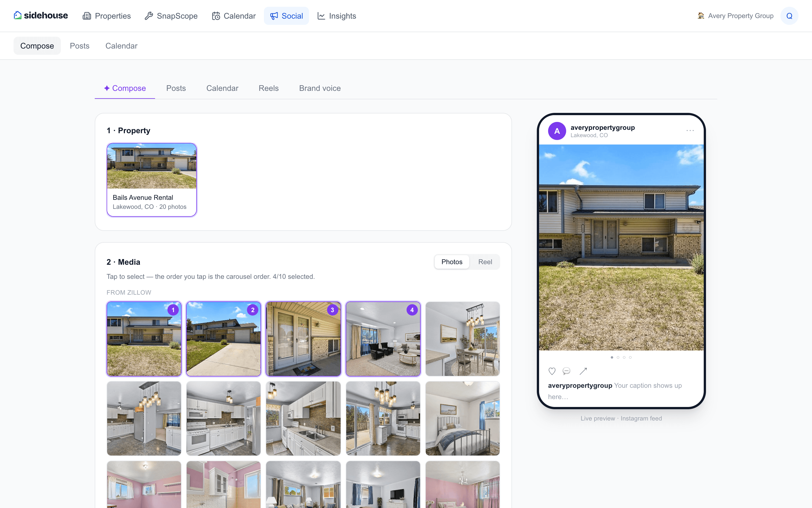The width and height of the screenshot is (812, 508).
Task: Select the dining table photo
Action: pos(463,339)
